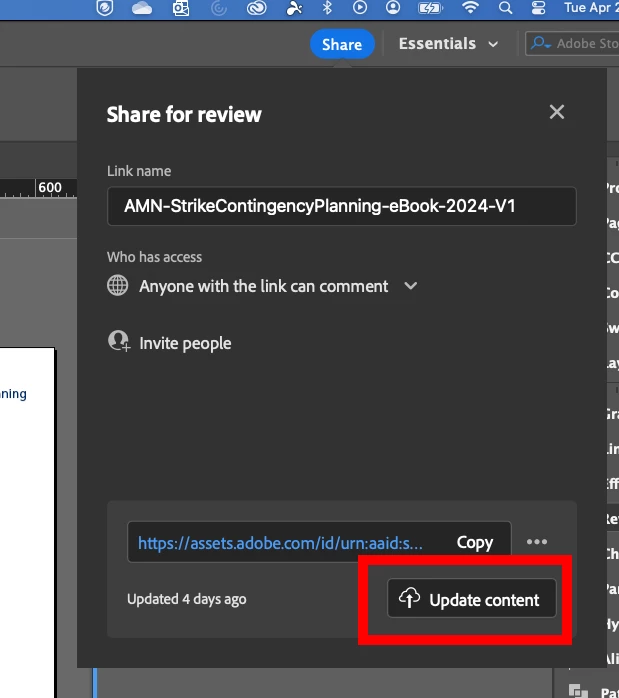This screenshot has height=698, width=619.
Task: Click Invite people
Action: pos(185,343)
